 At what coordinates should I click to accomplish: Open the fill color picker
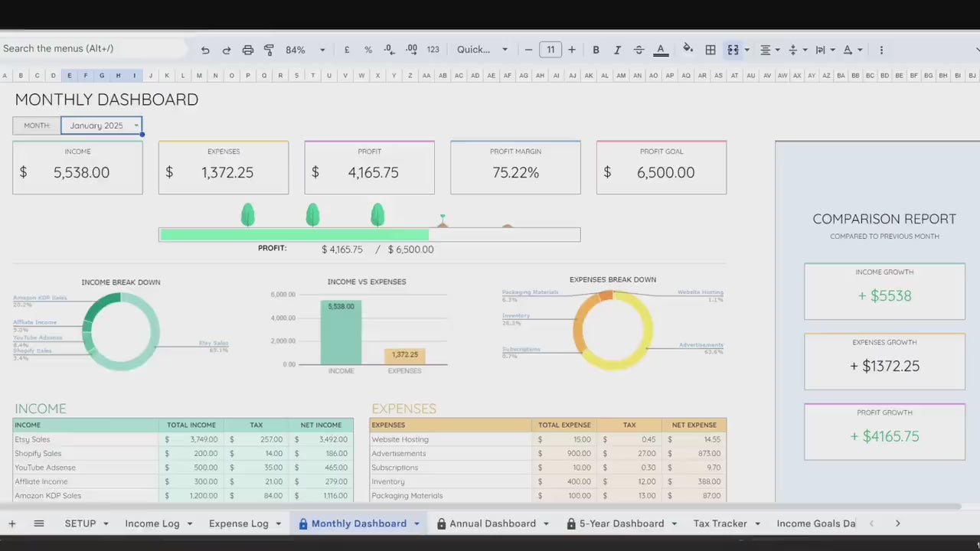click(x=688, y=50)
